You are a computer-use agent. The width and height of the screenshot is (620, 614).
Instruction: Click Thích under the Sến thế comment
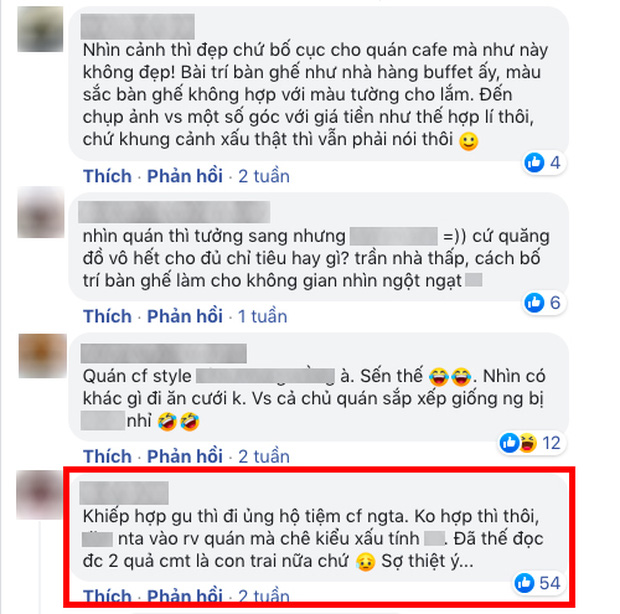coord(107,456)
